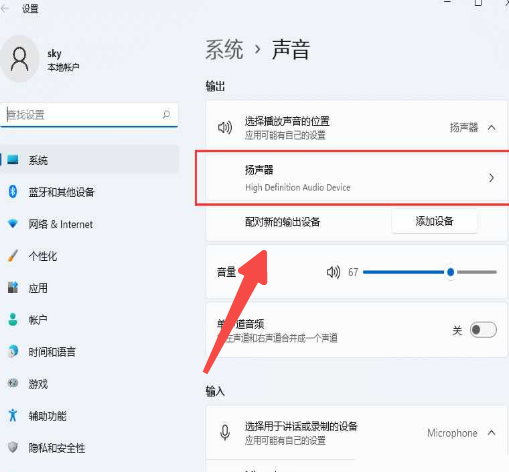Screen dimensions: 509x472
Task: Go to 个性化 settings
Action: pyautogui.click(x=89, y=256)
